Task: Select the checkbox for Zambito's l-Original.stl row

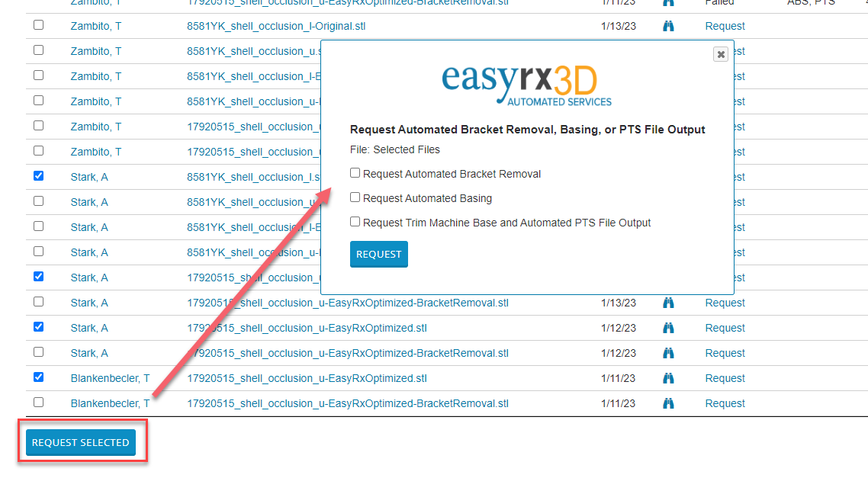Action: (38, 25)
